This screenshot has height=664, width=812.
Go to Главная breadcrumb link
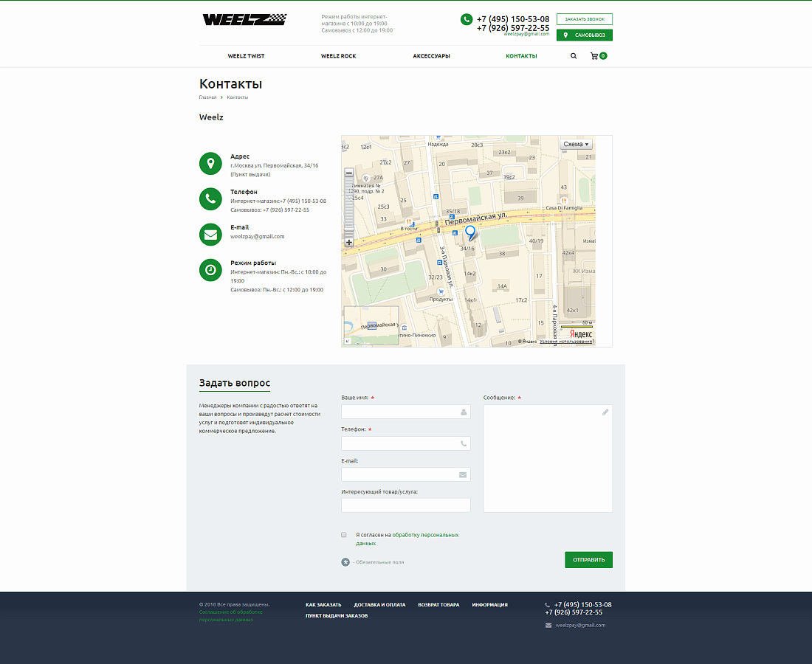(207, 97)
